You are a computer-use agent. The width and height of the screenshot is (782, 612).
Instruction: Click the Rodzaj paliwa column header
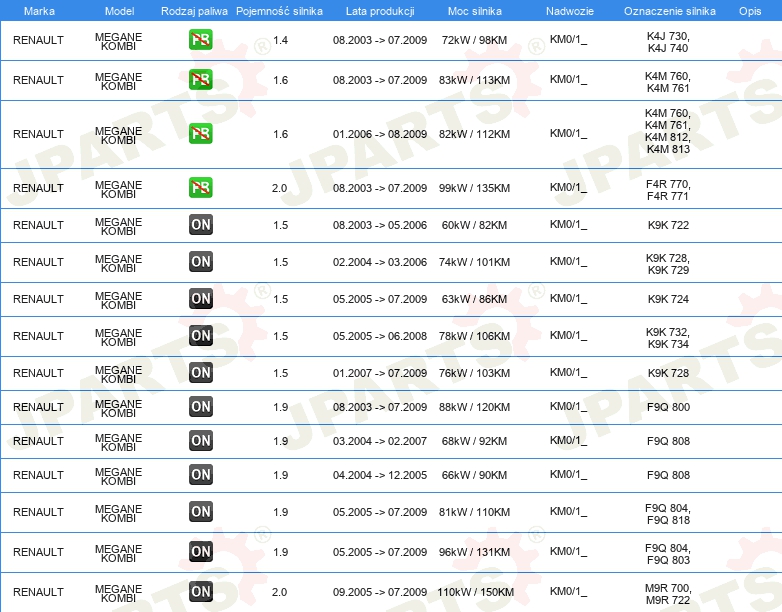pos(194,11)
